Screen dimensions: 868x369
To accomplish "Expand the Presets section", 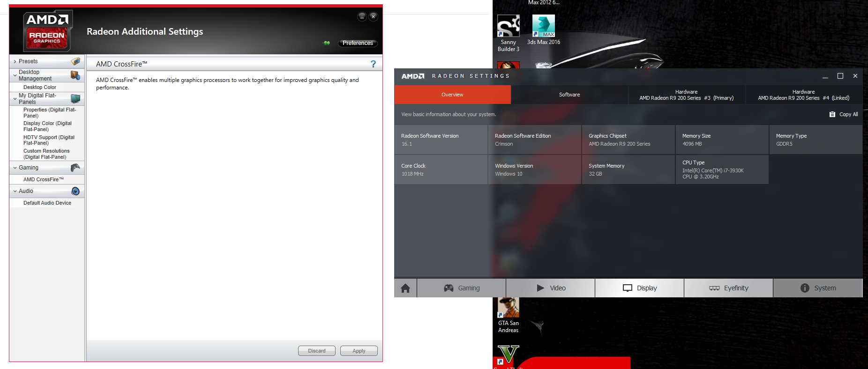I will click(15, 61).
